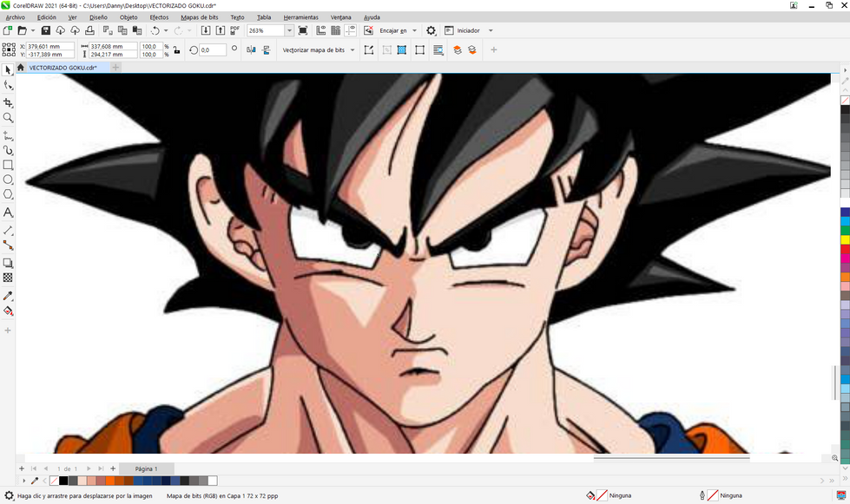Select the Polygon tool

coord(8,194)
